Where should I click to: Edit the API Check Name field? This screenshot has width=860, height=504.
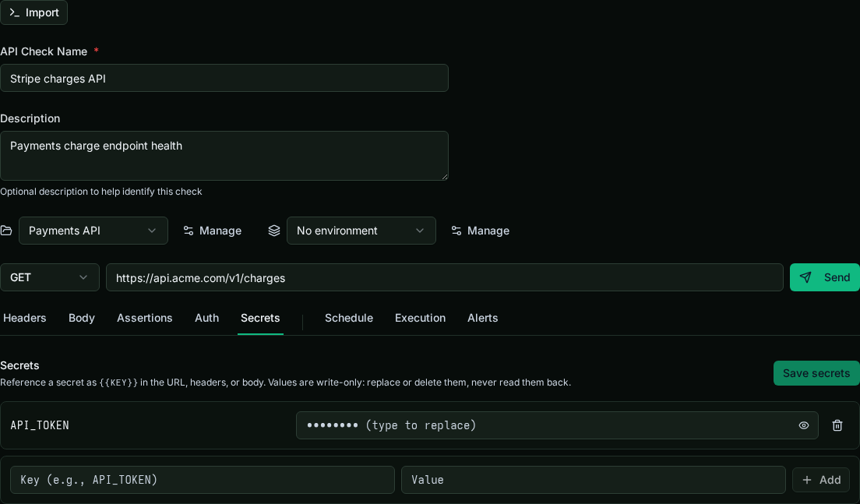click(x=224, y=78)
